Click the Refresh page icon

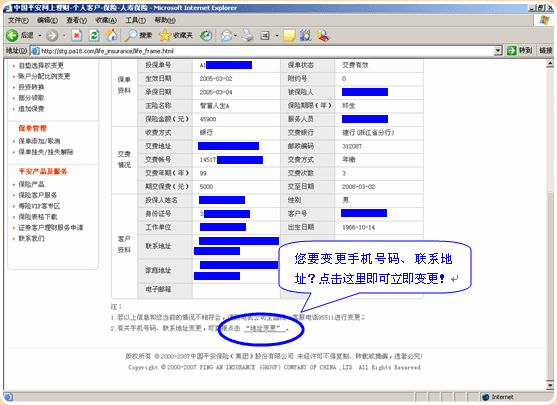(x=94, y=35)
